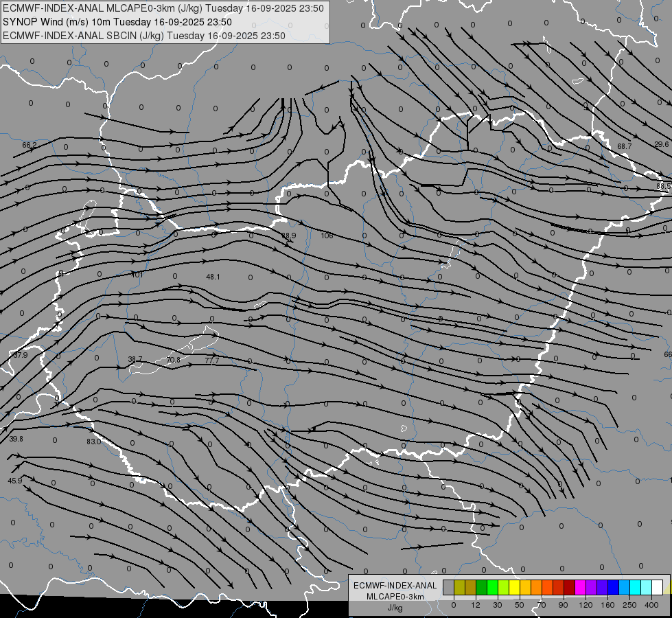Click the MLCAPE0-3km header line in the title box
Viewport: 672px width, 618px height.
tap(163, 8)
